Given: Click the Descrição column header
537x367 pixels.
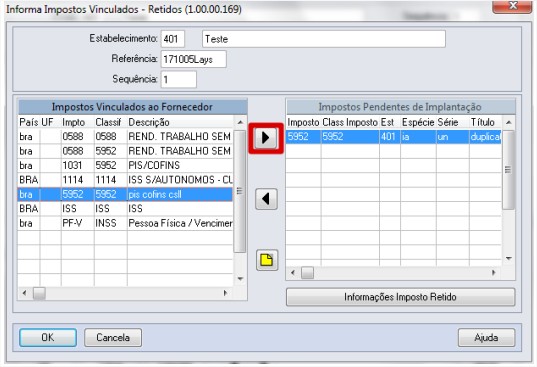Looking at the screenshot, I should 149,122.
